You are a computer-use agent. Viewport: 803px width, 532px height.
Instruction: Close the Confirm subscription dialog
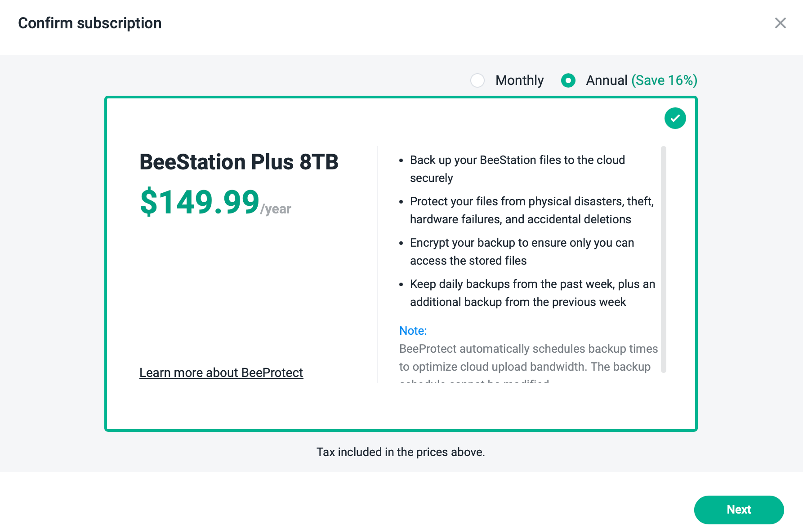(x=780, y=23)
